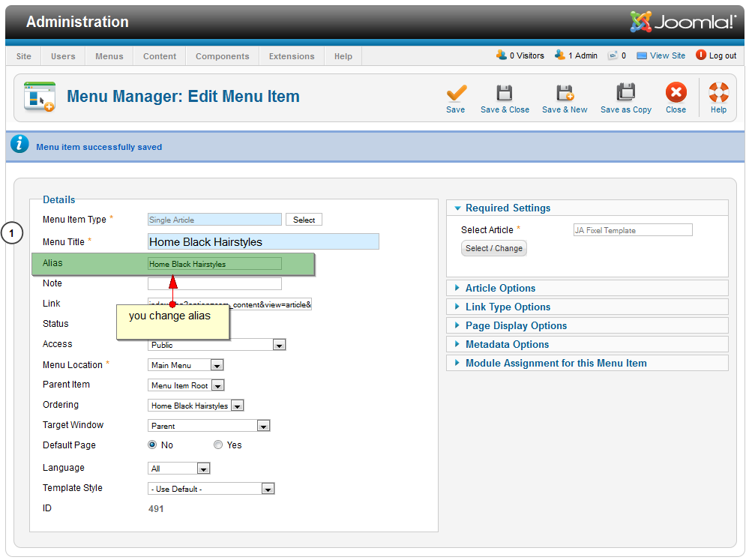Open the Parent Item dropdown

(186, 385)
